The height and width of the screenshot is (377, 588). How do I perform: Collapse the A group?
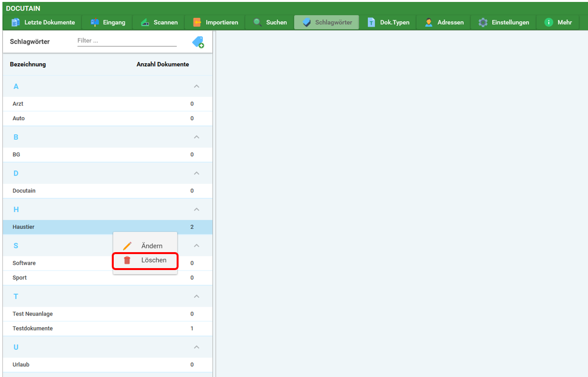coord(196,87)
